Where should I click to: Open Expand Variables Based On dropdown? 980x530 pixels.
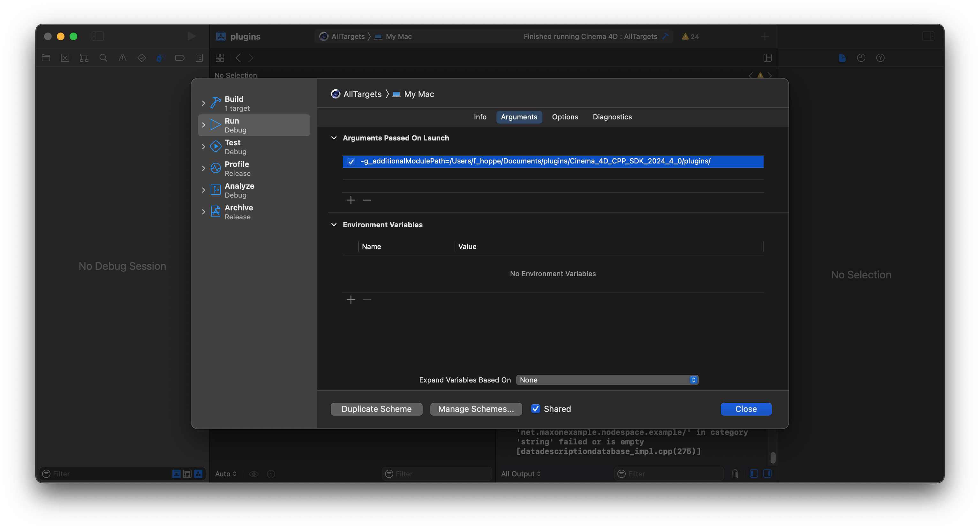click(607, 380)
